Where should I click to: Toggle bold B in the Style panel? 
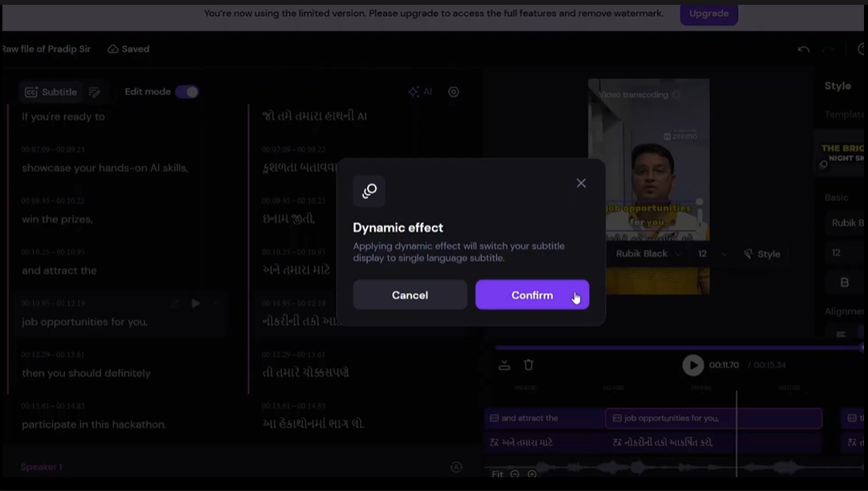844,282
